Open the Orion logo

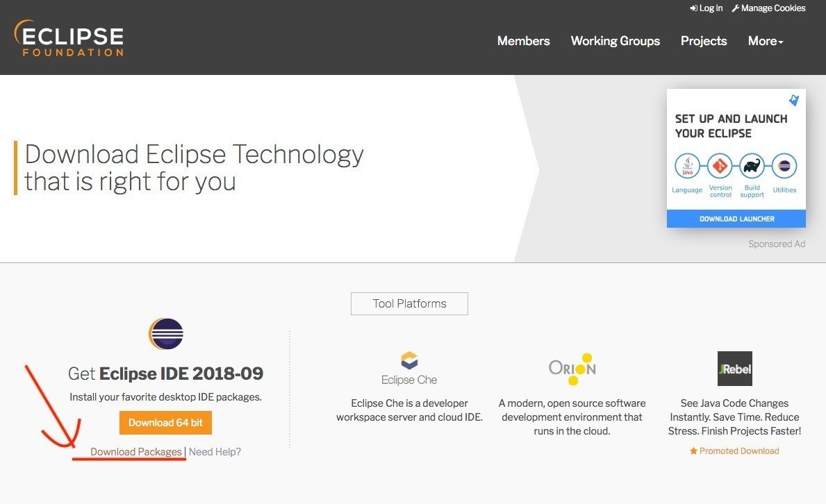(572, 369)
